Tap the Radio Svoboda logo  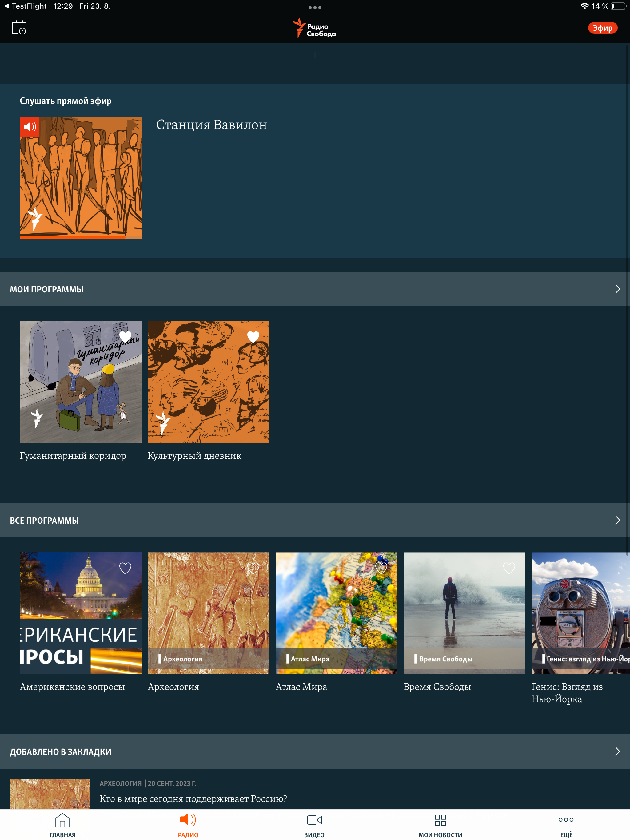coord(314,28)
